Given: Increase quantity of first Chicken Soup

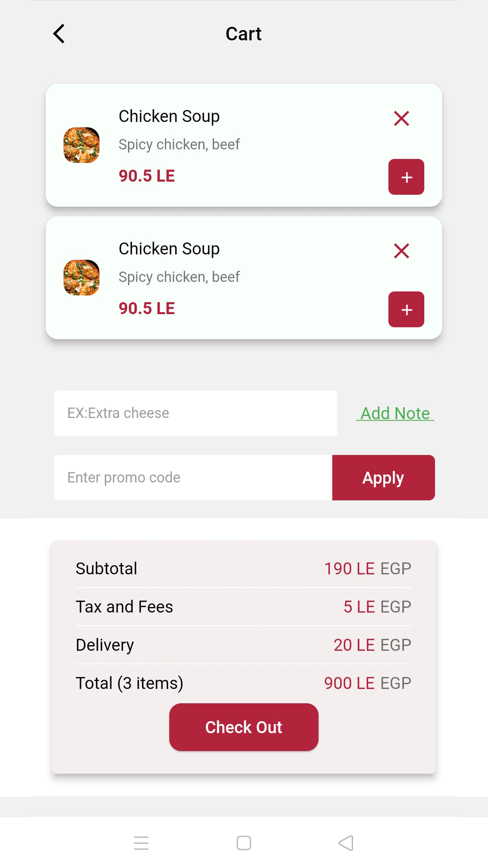Looking at the screenshot, I should point(406,177).
